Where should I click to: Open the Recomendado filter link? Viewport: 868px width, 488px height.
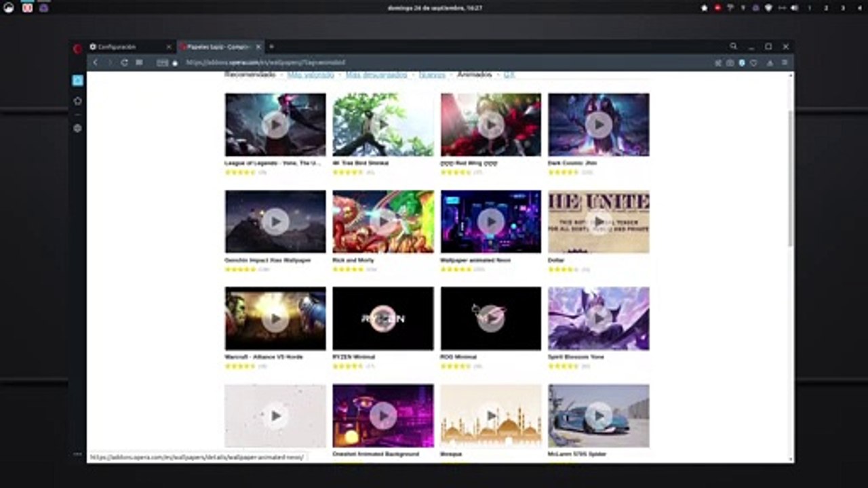pos(250,75)
